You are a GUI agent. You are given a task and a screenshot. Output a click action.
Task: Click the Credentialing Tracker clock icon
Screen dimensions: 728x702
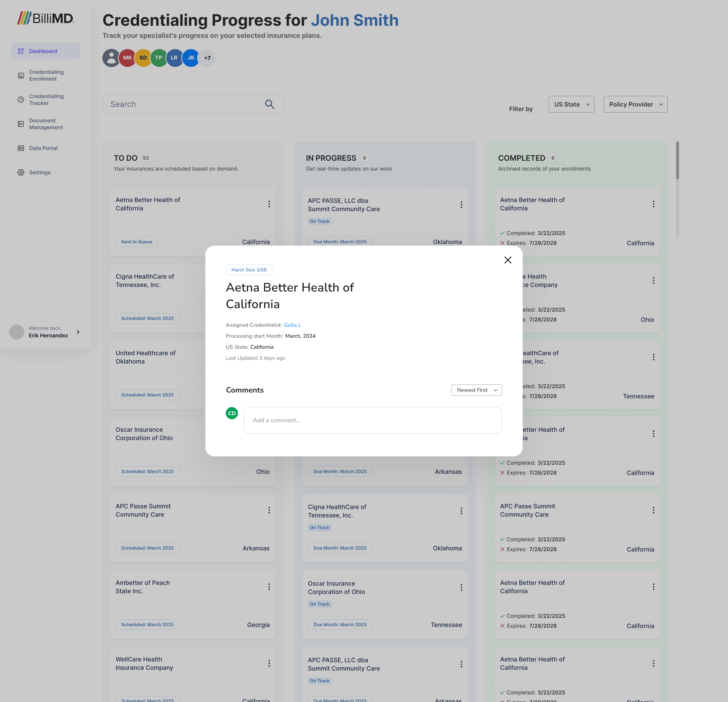click(21, 100)
